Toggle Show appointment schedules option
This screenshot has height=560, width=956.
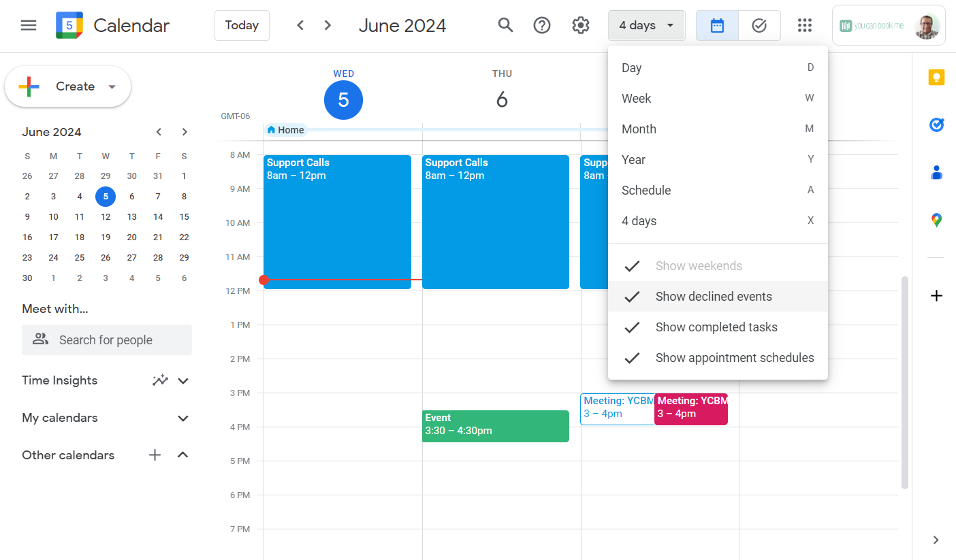(x=734, y=358)
